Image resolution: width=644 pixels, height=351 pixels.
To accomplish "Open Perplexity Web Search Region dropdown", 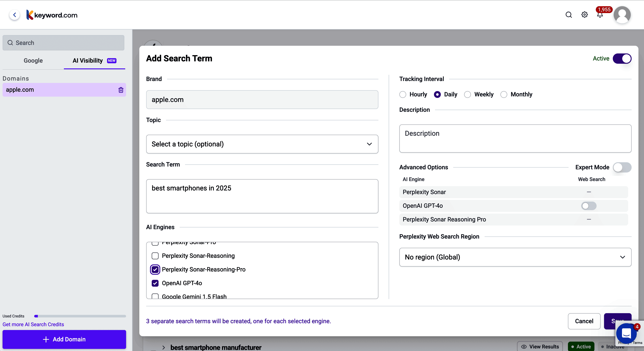I will coord(515,257).
